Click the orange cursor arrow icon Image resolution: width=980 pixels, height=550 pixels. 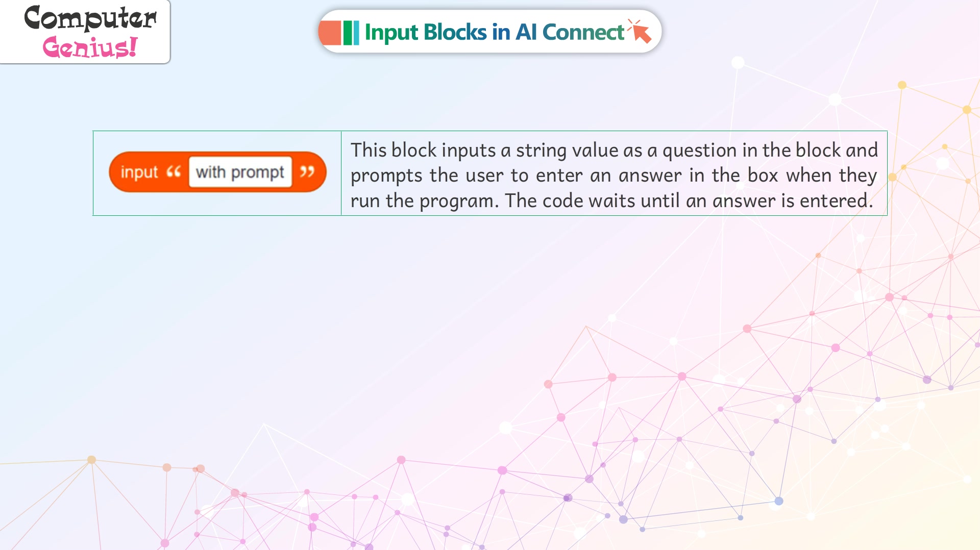tap(640, 31)
